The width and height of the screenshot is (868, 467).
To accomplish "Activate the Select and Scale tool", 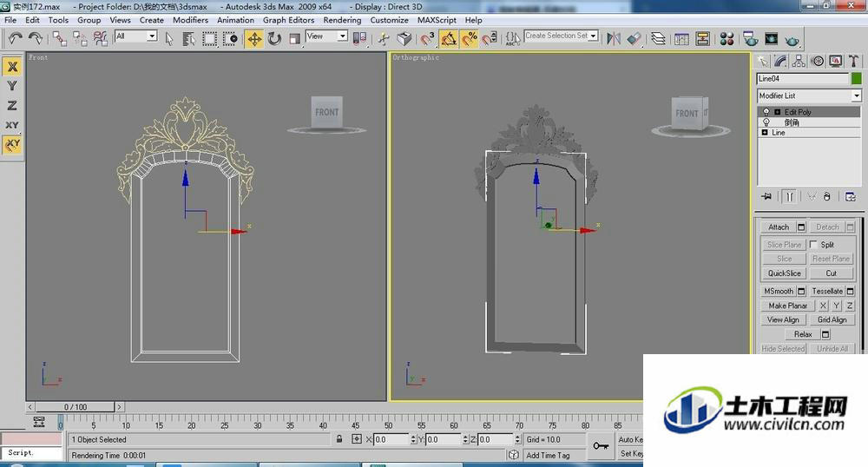I will [295, 38].
